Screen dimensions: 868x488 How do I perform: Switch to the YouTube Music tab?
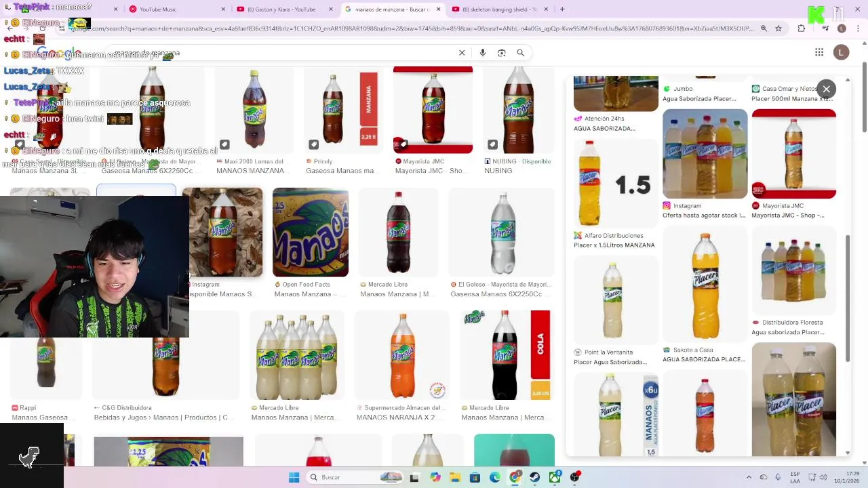coord(175,9)
